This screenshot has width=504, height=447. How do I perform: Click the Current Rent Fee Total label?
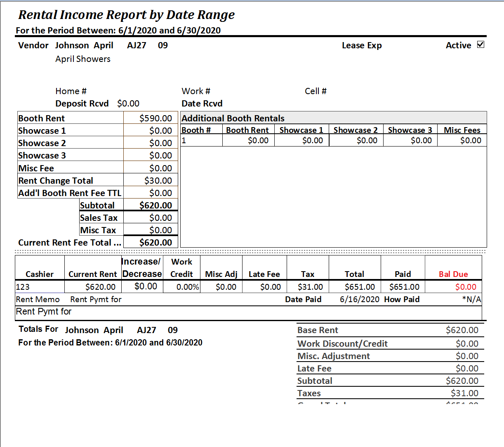coord(70,243)
